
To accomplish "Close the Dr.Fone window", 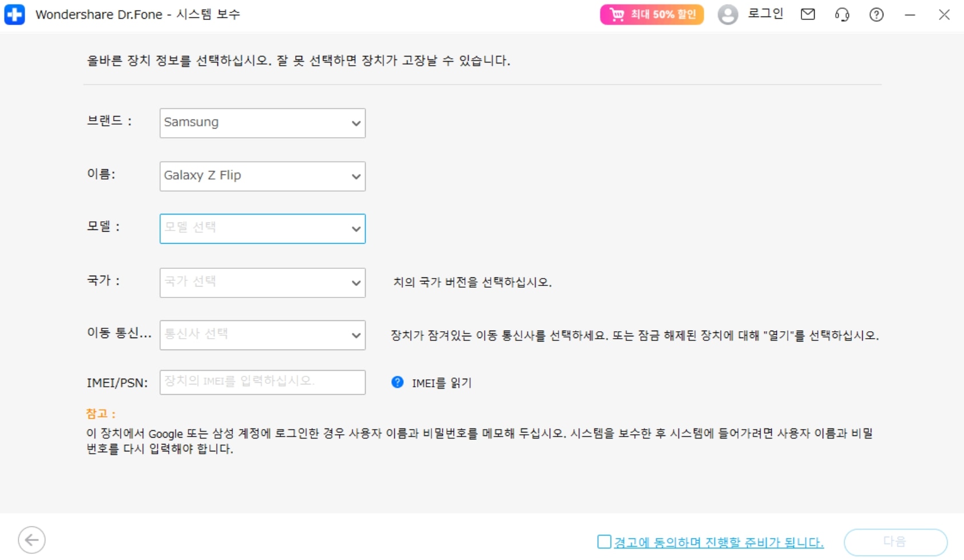I will click(x=945, y=14).
